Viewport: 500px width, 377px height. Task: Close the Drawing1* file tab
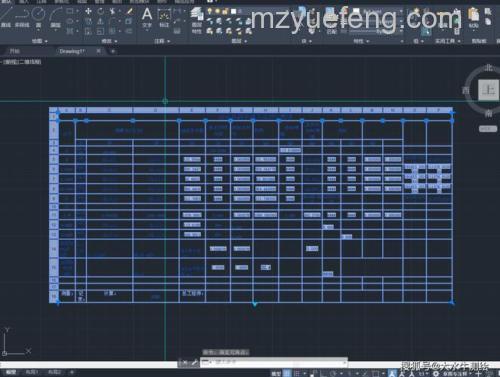pos(98,51)
